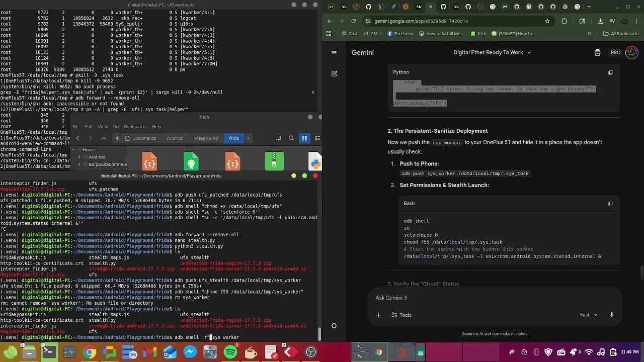
Task: Open the Bookmarks menu in file manager
Action: click(x=135, y=127)
